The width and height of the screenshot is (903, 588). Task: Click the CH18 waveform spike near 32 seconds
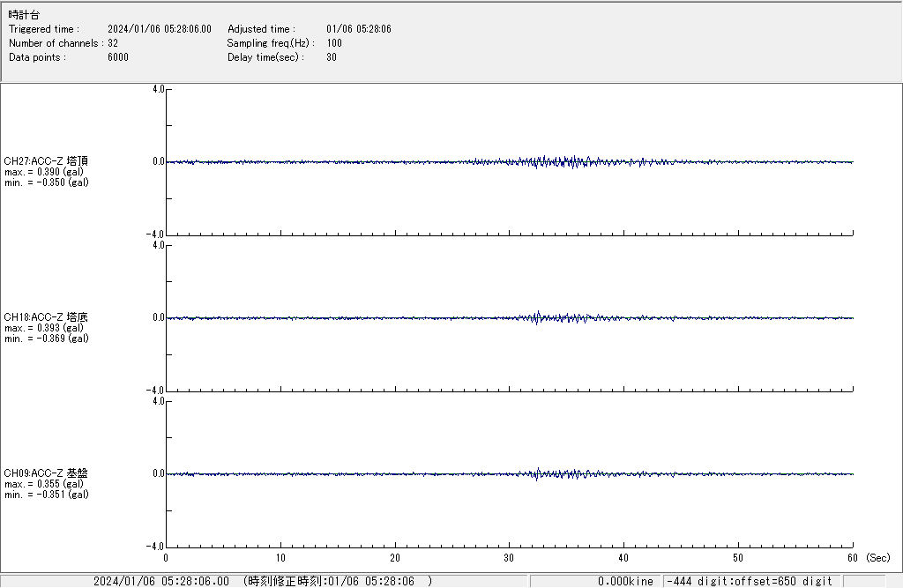click(x=537, y=316)
